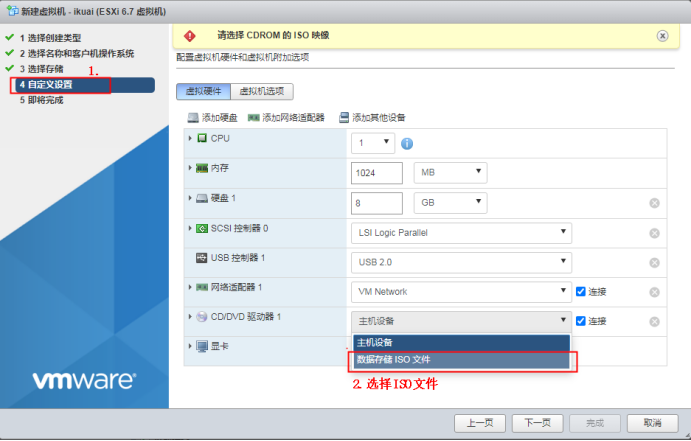Remove Hard disk 1 with its delete icon
The height and width of the screenshot is (441, 691).
pyautogui.click(x=654, y=203)
